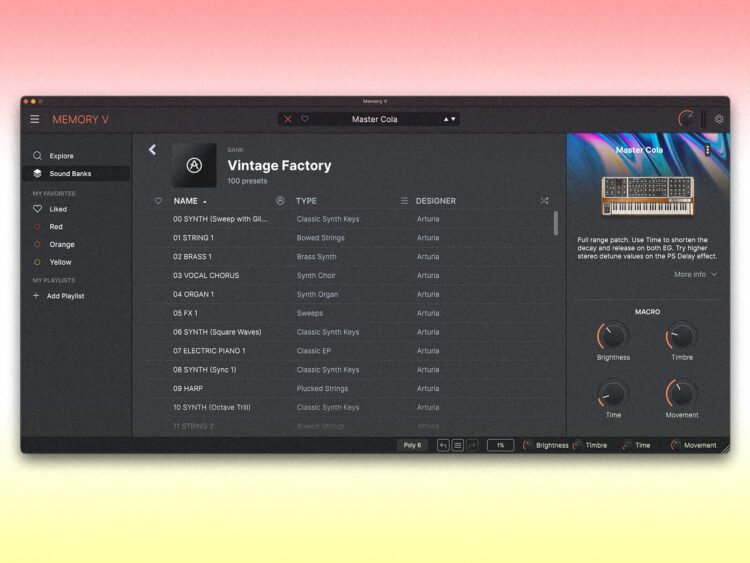Viewport: 750px width, 563px height.
Task: Open the settings gear panel
Action: [719, 119]
